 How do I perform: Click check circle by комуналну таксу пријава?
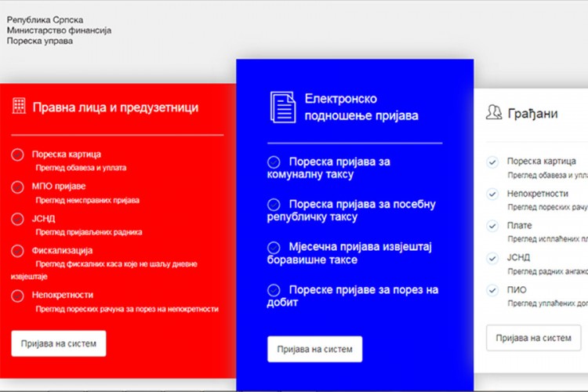(x=274, y=162)
